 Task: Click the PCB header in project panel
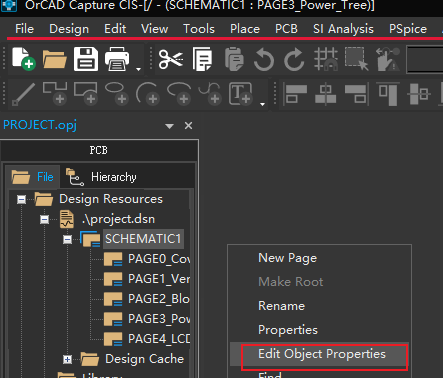coord(99,150)
